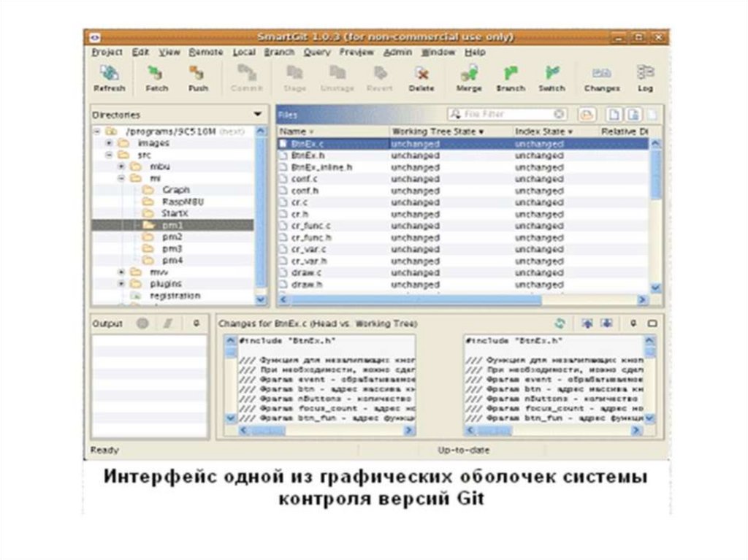The width and height of the screenshot is (748, 560).
Task: Click the Stage toolbar icon
Action: pos(295,78)
